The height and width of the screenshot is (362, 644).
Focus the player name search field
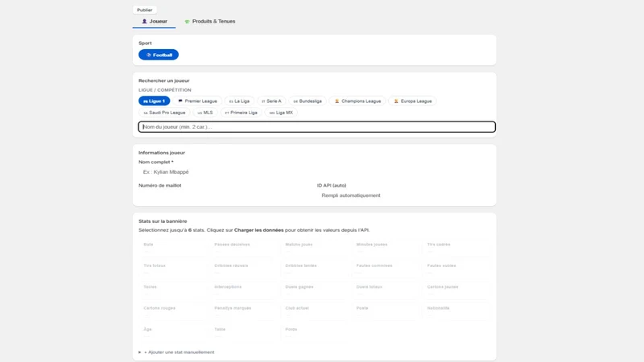coord(316,127)
